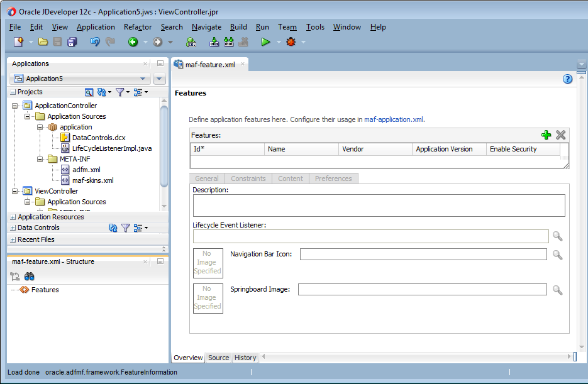Click the binoculars icon in Structure panel

point(30,277)
